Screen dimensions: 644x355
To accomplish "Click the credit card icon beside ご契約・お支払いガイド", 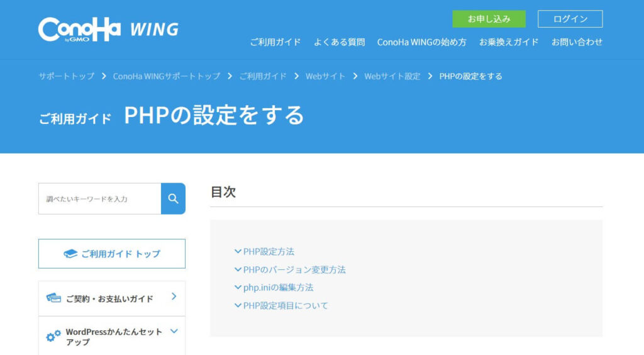I will click(53, 298).
